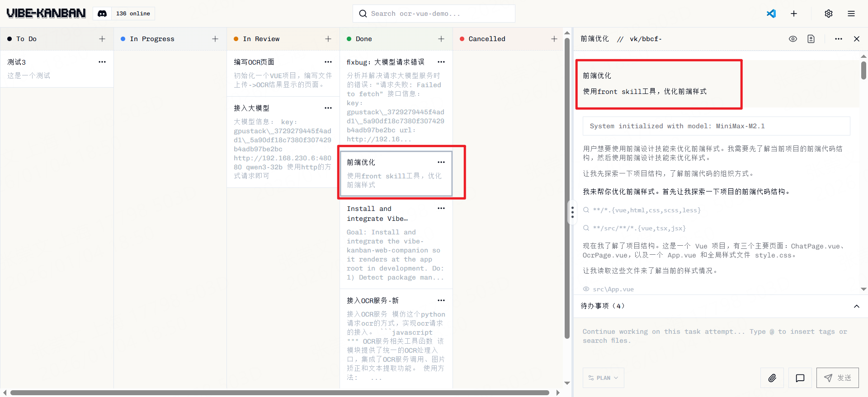Open settings gear icon
Screen dimensions: 868x397
[829, 14]
